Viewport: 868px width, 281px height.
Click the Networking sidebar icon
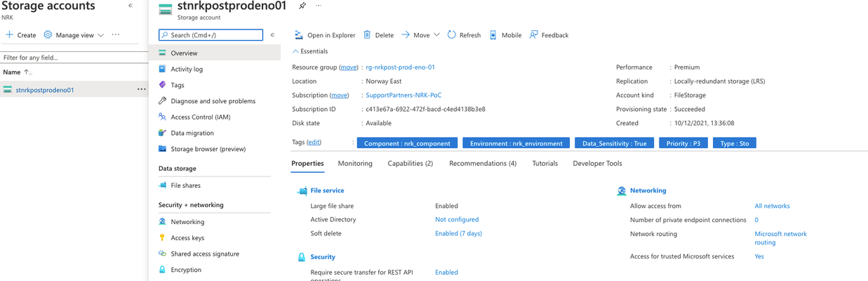pyautogui.click(x=163, y=221)
